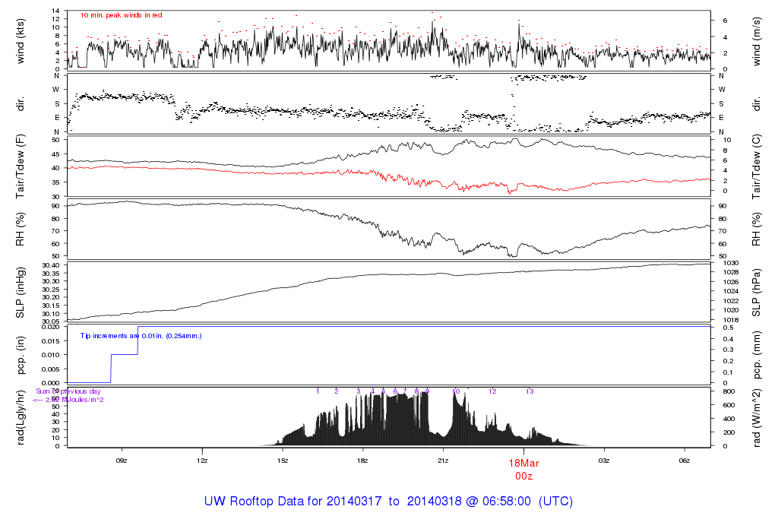This screenshot has height=532, width=778.
Task: Click the 'wind (m/s)' right axis label
Action: (x=757, y=40)
